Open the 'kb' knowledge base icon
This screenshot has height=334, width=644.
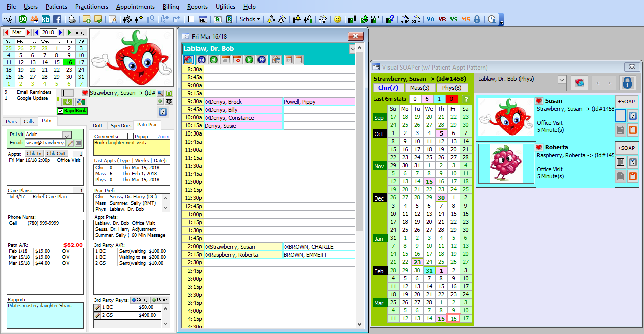(x=46, y=19)
